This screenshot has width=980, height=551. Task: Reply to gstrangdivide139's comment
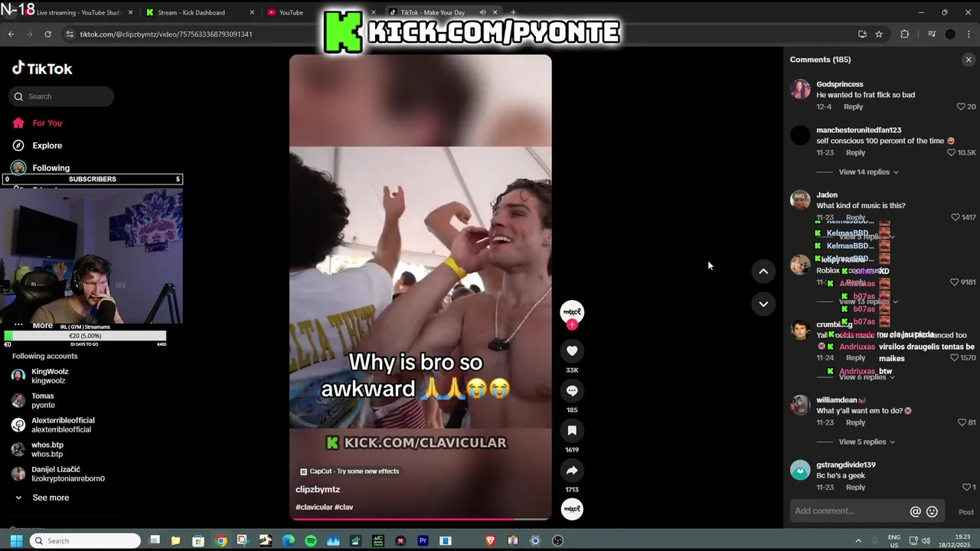tap(855, 487)
